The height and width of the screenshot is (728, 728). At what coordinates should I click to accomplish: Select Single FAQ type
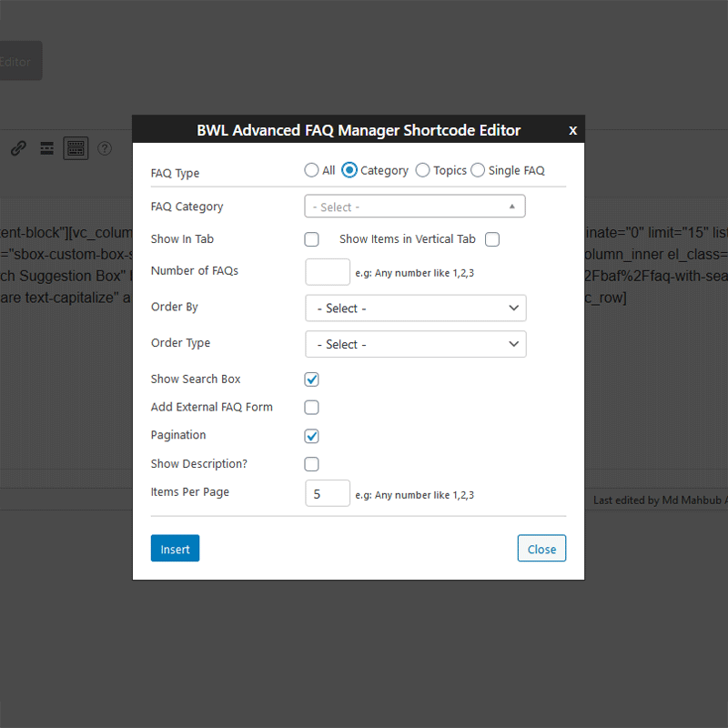[478, 169]
